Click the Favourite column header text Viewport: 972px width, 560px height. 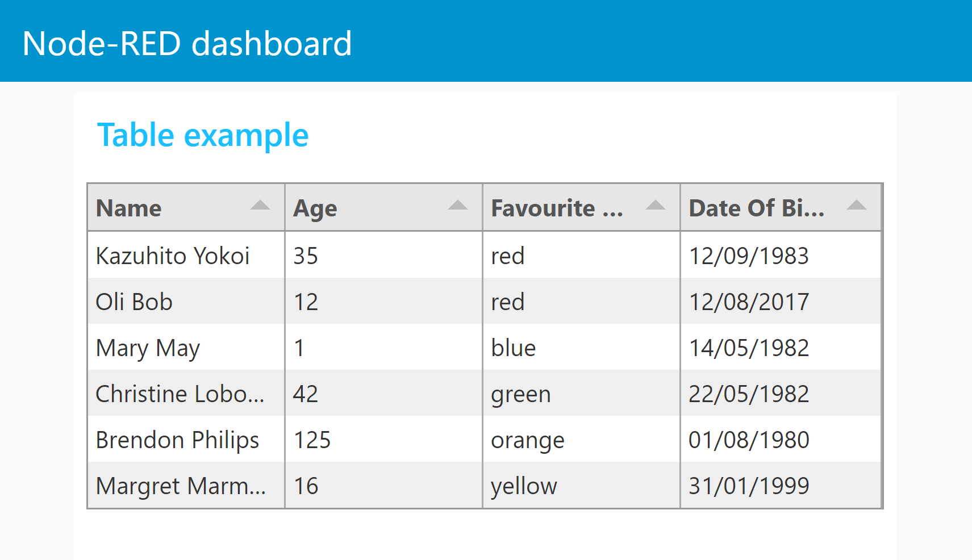(x=557, y=208)
